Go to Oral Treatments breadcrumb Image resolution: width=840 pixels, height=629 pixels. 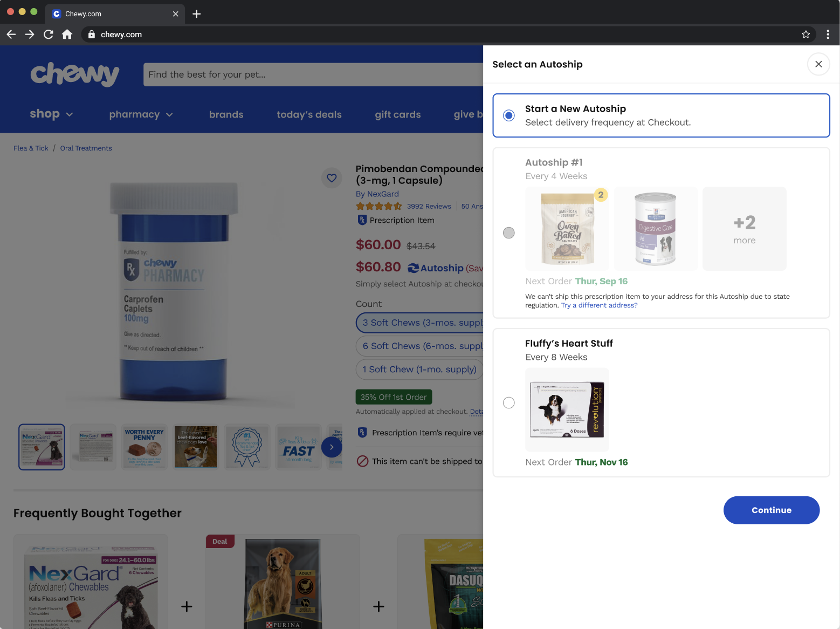pos(86,148)
